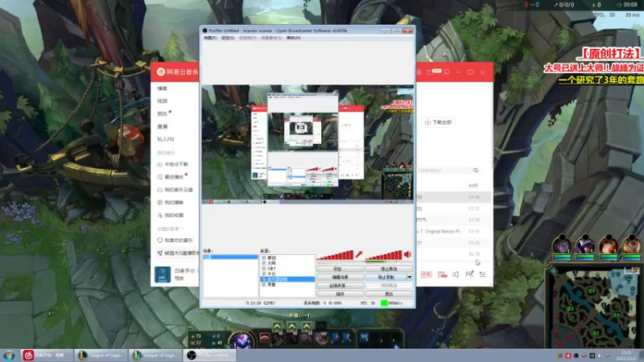
Task: Mute desktop audio speaker in OBS
Action: tap(407, 254)
